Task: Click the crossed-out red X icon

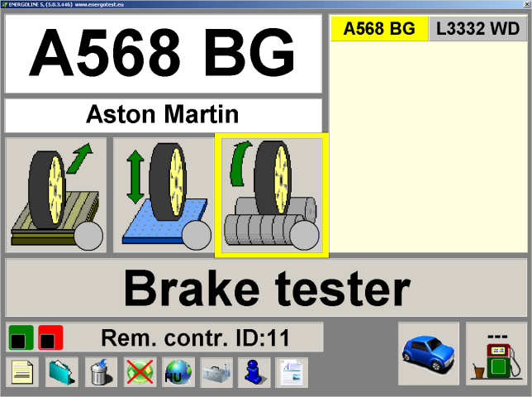Action: 140,373
